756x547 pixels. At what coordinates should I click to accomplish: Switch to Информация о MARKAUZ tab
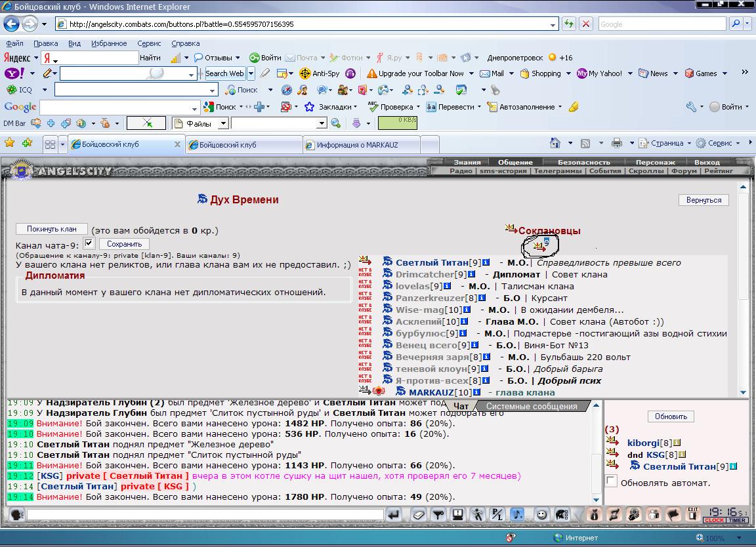(x=362, y=144)
